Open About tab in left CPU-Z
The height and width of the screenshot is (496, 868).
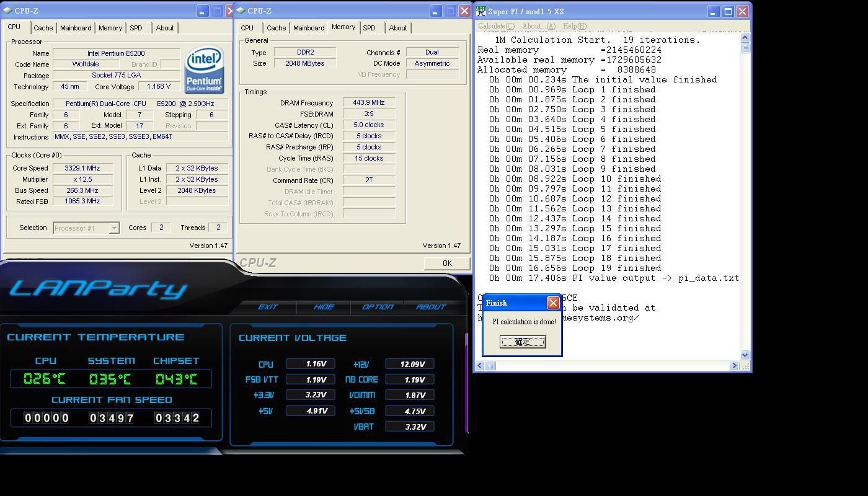(165, 28)
